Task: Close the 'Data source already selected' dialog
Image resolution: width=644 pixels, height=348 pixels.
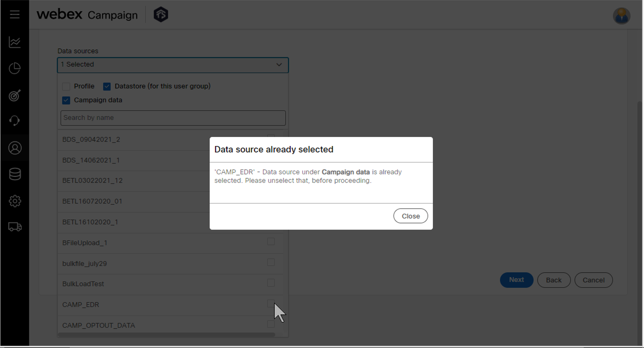Action: pos(411,216)
